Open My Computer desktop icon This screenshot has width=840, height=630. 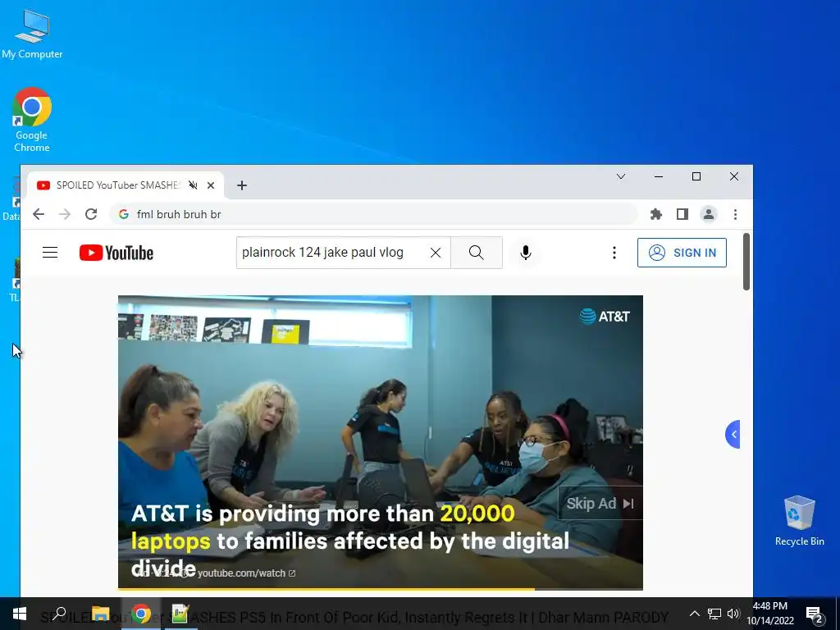(32, 34)
